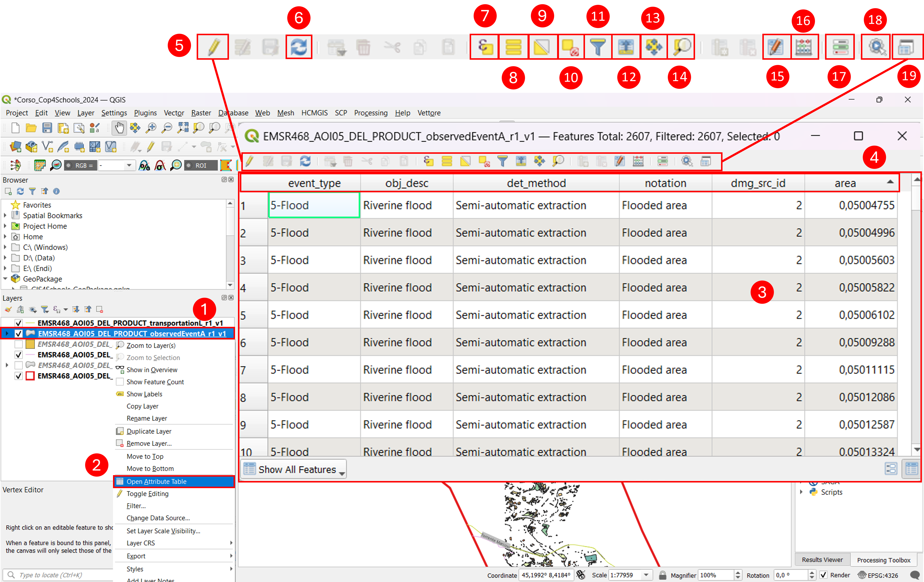Uncheck visibility of transportationL_r1_v1 layer
924x582 pixels.
(18, 323)
